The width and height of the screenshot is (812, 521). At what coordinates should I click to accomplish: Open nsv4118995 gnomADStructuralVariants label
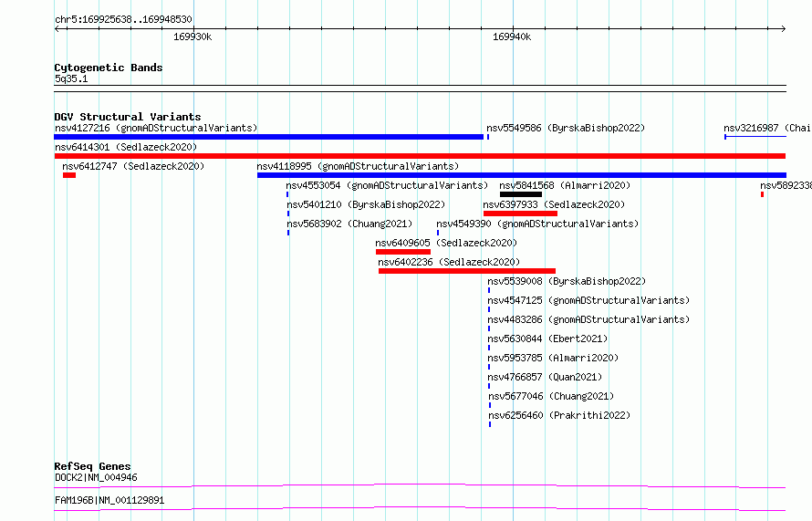[x=358, y=166]
